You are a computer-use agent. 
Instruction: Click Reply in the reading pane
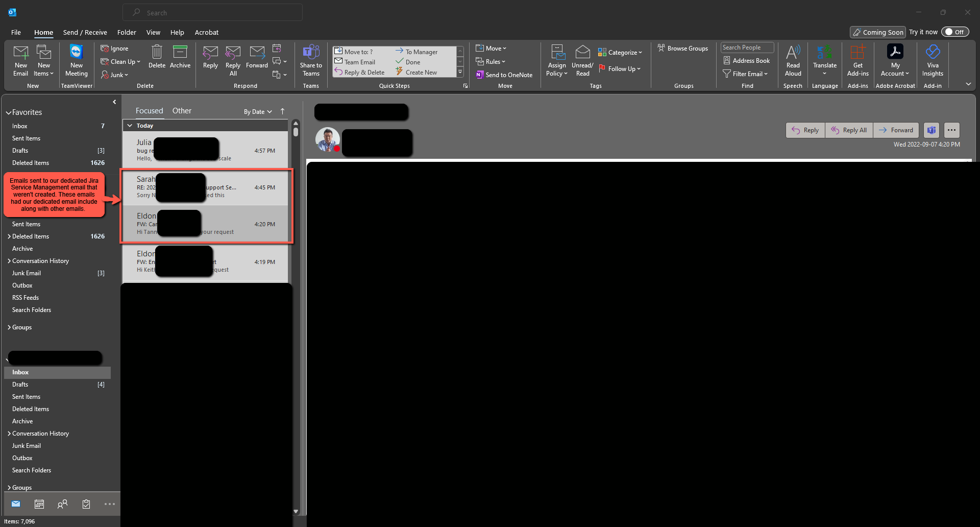(x=805, y=130)
